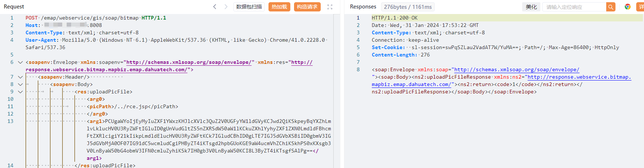644x168 pixels.
Task: Click the Host header name in the request
Action: tap(31, 25)
